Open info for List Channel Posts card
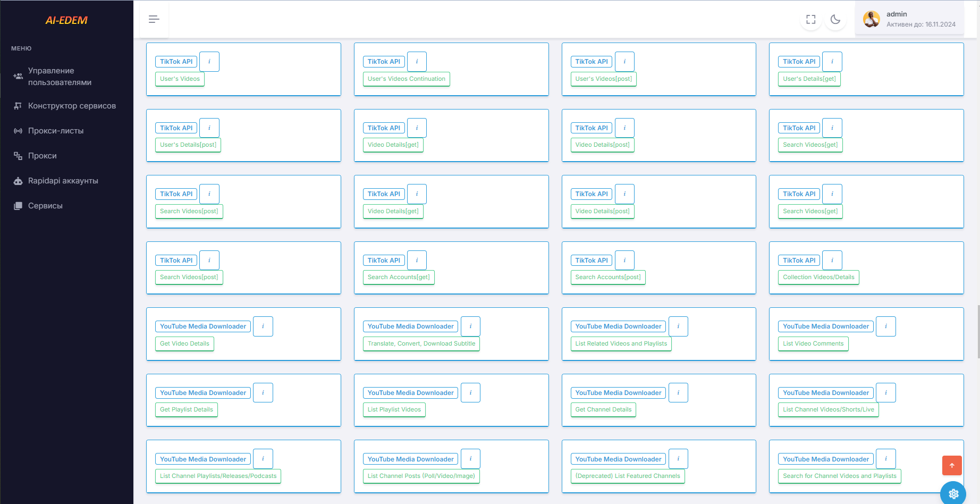Viewport: 980px width, 504px height. coord(470,459)
